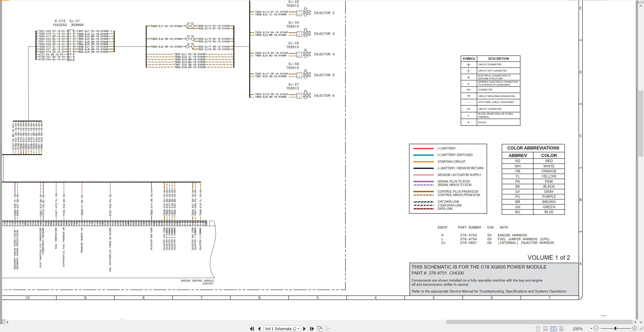Click ENGINE CONTROL MODULE text
Viewport: 644px width, 332px height.
click(197, 281)
